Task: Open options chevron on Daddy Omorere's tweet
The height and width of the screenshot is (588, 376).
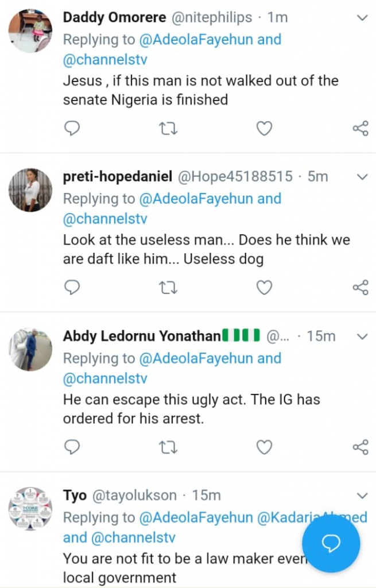Action: [362, 18]
